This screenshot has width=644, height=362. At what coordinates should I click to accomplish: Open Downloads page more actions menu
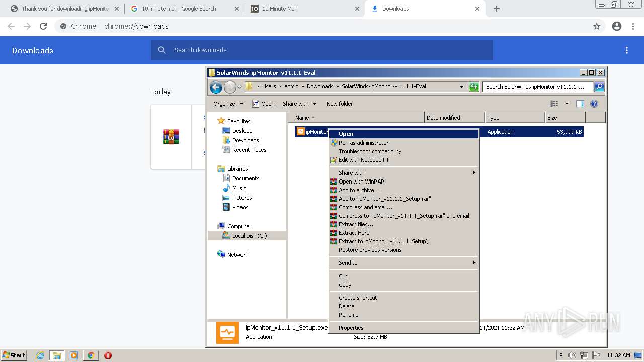[x=627, y=50]
